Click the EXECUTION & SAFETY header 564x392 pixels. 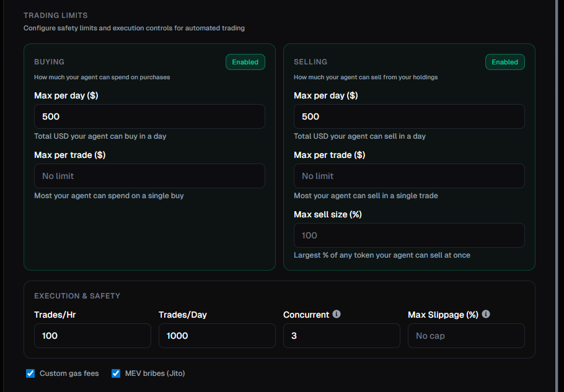coord(77,296)
